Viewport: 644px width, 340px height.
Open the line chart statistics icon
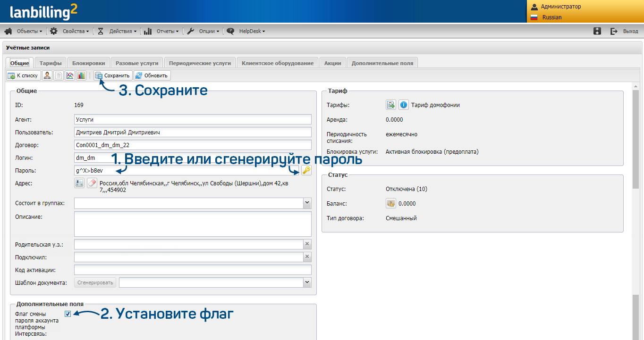[70, 75]
